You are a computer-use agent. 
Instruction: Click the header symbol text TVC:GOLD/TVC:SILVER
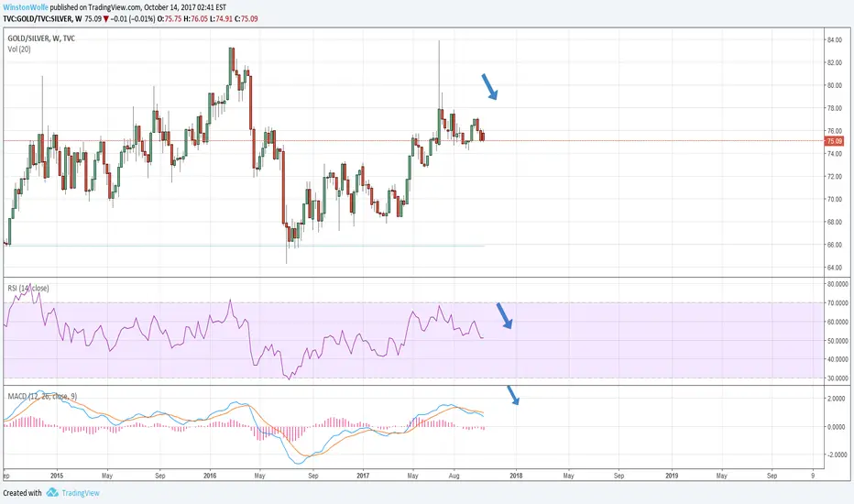coord(37,18)
